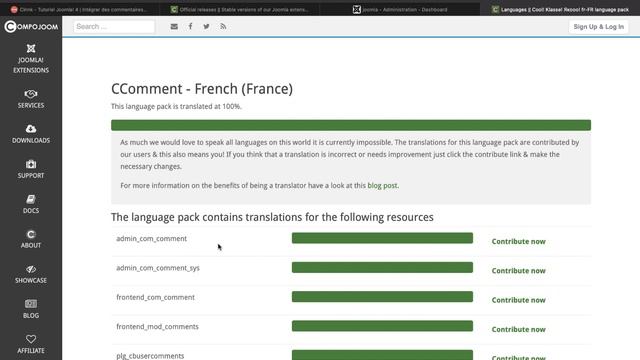Click the Compojoom logo

point(31,27)
